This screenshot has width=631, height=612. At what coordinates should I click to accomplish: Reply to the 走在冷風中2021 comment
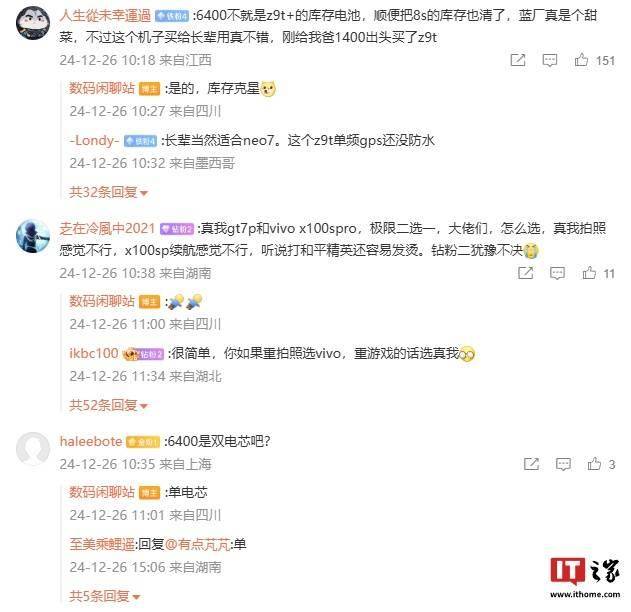(x=557, y=273)
